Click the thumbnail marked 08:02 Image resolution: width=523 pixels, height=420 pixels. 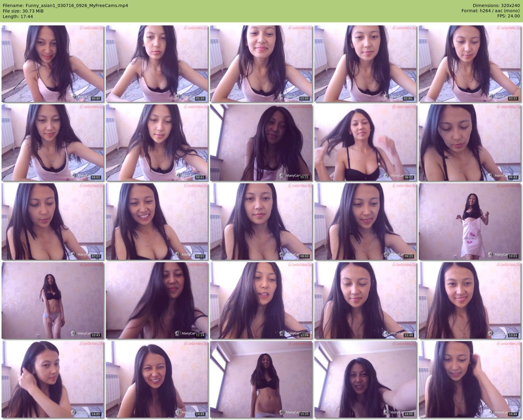(x=157, y=221)
